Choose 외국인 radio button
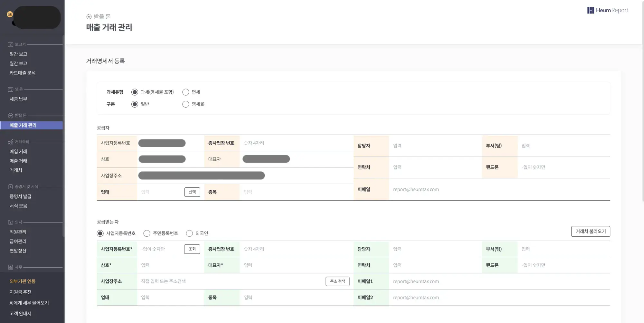Screen dimensions: 644x323 tap(189, 233)
